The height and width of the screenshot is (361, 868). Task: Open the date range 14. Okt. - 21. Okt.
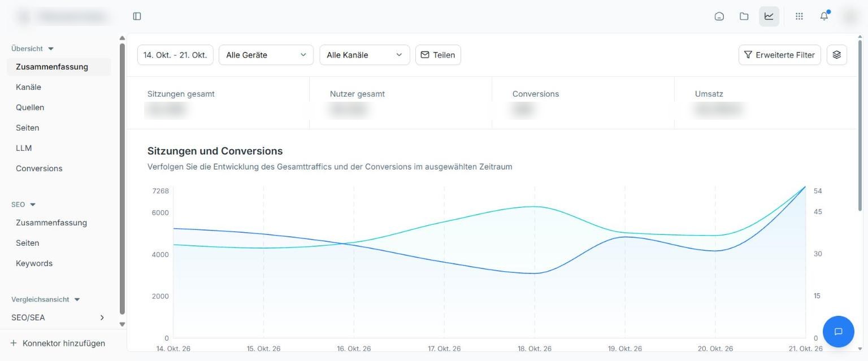(175, 55)
